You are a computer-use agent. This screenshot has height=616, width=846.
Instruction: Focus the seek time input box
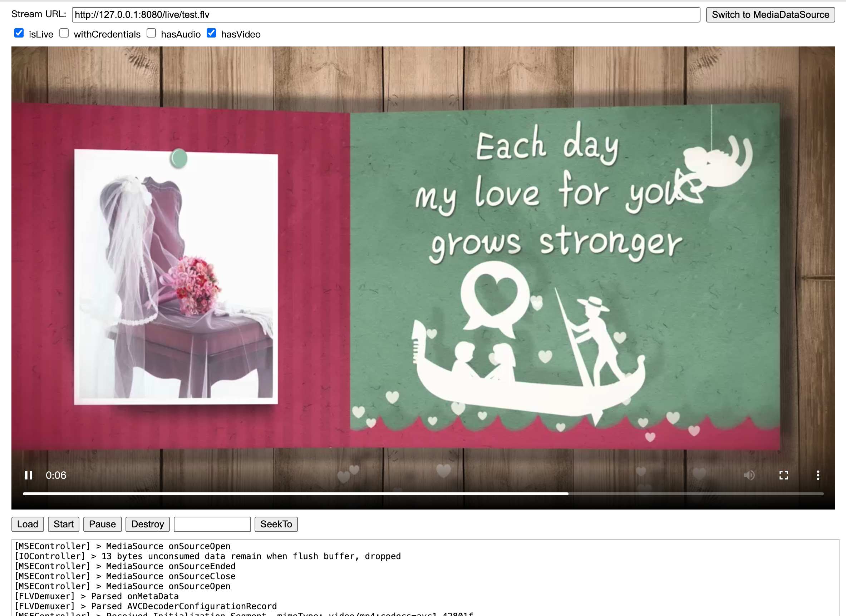pos(212,524)
